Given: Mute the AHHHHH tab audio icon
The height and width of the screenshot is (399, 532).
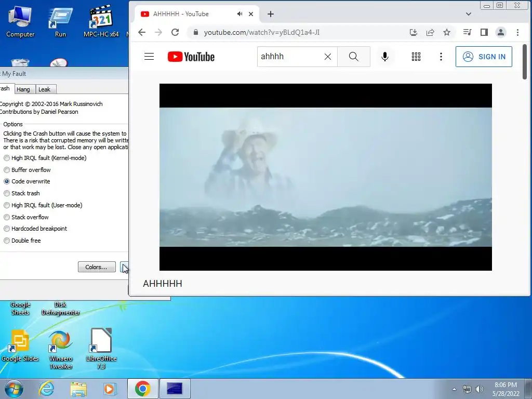Looking at the screenshot, I should pyautogui.click(x=240, y=14).
